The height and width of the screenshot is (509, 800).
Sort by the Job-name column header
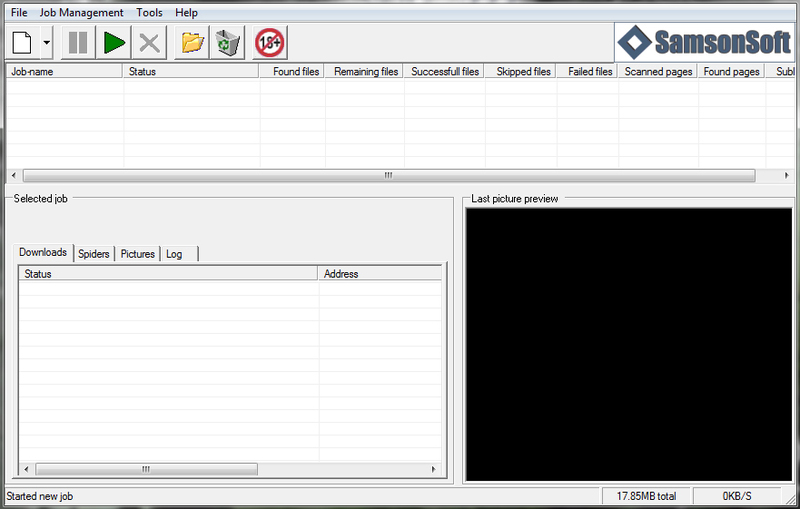pos(64,71)
